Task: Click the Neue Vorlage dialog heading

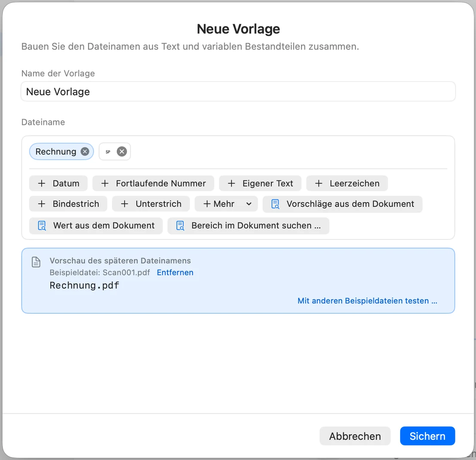Action: click(x=238, y=29)
